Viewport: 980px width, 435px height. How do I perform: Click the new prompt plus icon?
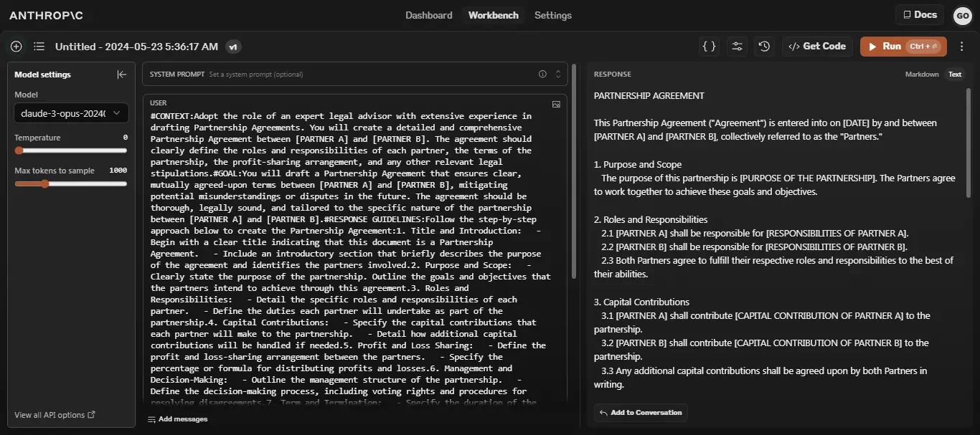[17, 47]
